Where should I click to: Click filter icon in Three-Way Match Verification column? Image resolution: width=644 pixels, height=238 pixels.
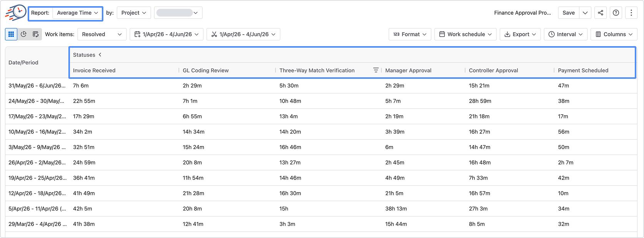(x=376, y=70)
